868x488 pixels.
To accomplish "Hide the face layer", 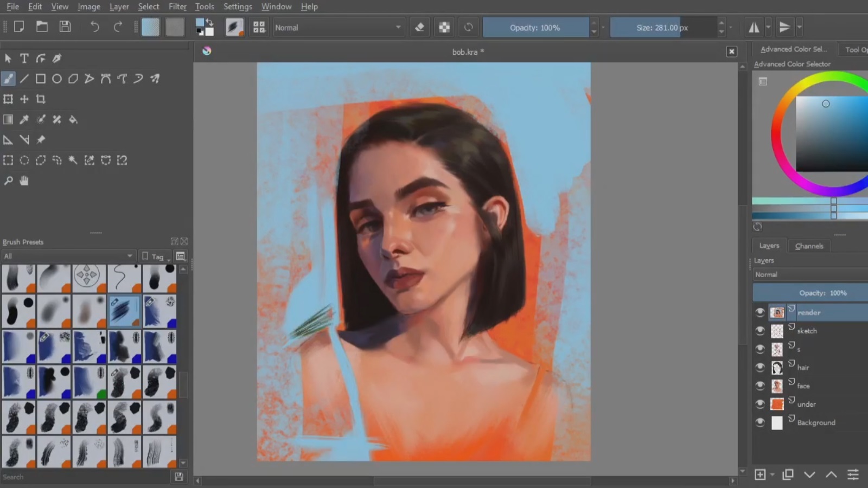I will point(760,386).
